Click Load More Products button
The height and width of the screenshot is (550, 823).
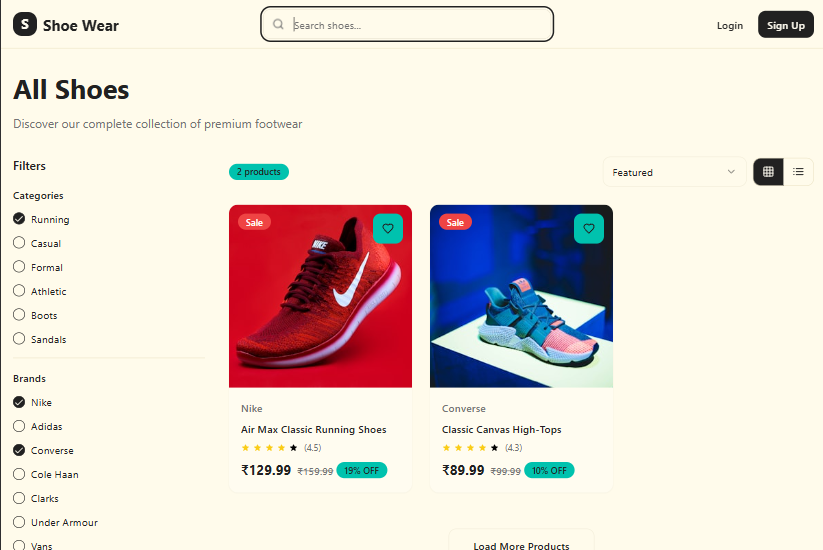[521, 545]
